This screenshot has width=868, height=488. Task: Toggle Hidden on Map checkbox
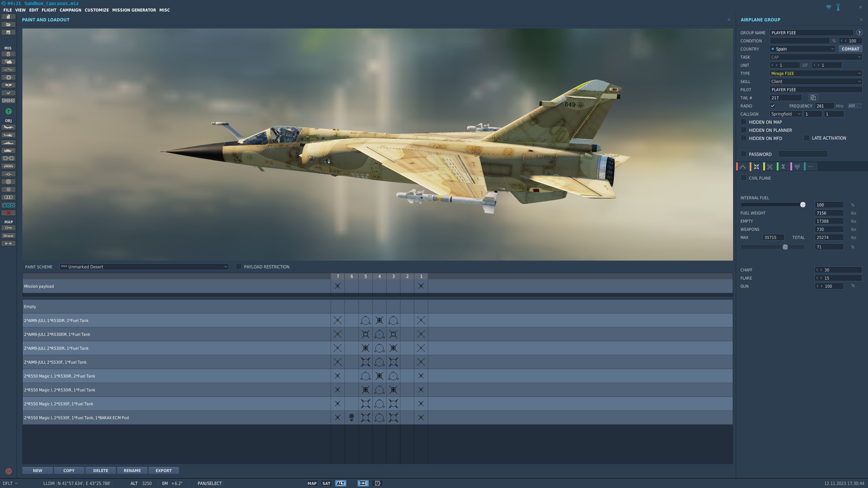coord(744,122)
